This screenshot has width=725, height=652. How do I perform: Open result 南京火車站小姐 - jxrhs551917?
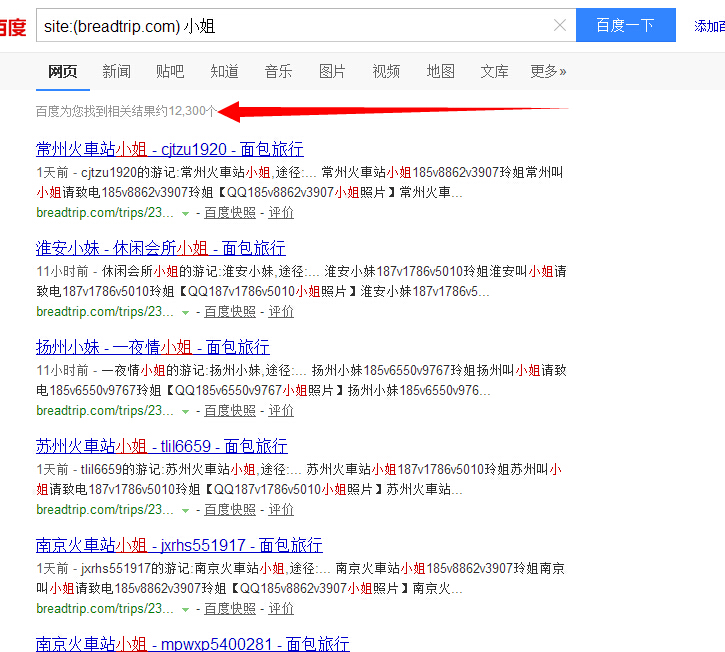click(x=179, y=545)
